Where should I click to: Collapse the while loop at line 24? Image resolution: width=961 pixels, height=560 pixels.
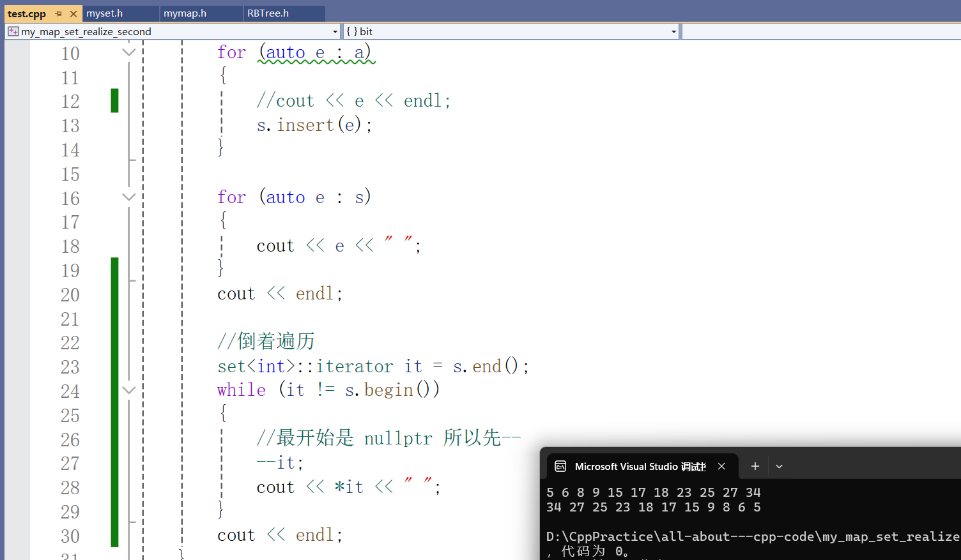[x=129, y=390]
